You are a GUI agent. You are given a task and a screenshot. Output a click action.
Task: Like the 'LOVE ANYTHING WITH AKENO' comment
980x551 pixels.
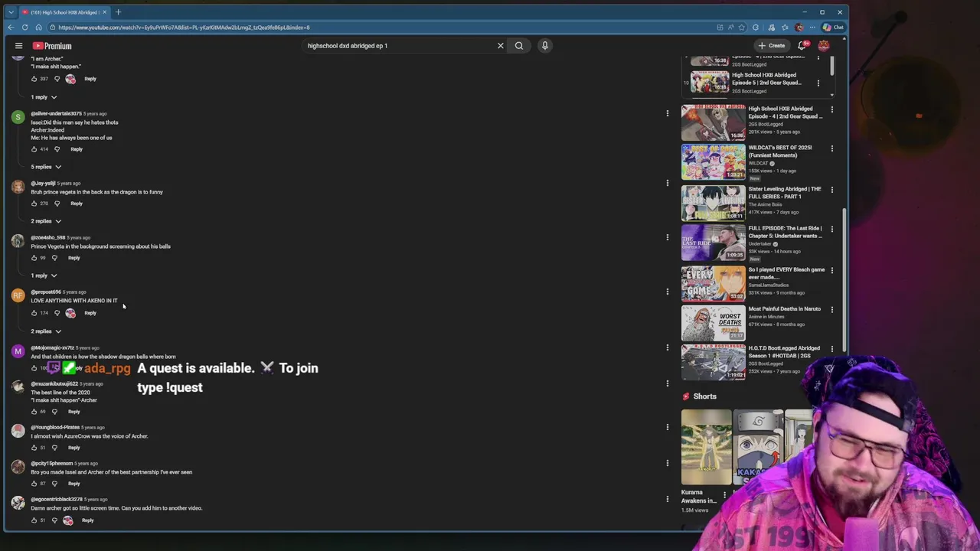click(x=34, y=313)
